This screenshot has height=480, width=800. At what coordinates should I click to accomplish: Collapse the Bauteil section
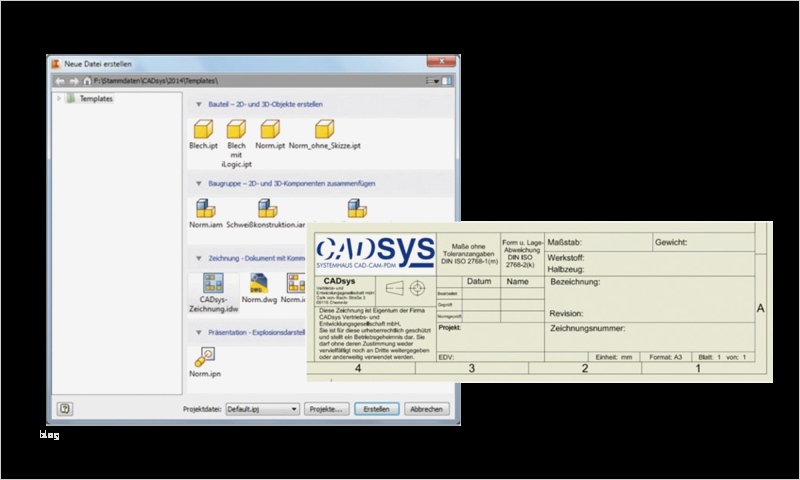(199, 104)
